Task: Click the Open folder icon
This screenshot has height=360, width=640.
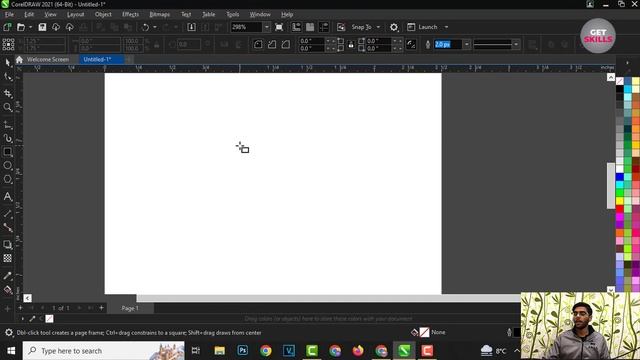Action: pos(21,27)
